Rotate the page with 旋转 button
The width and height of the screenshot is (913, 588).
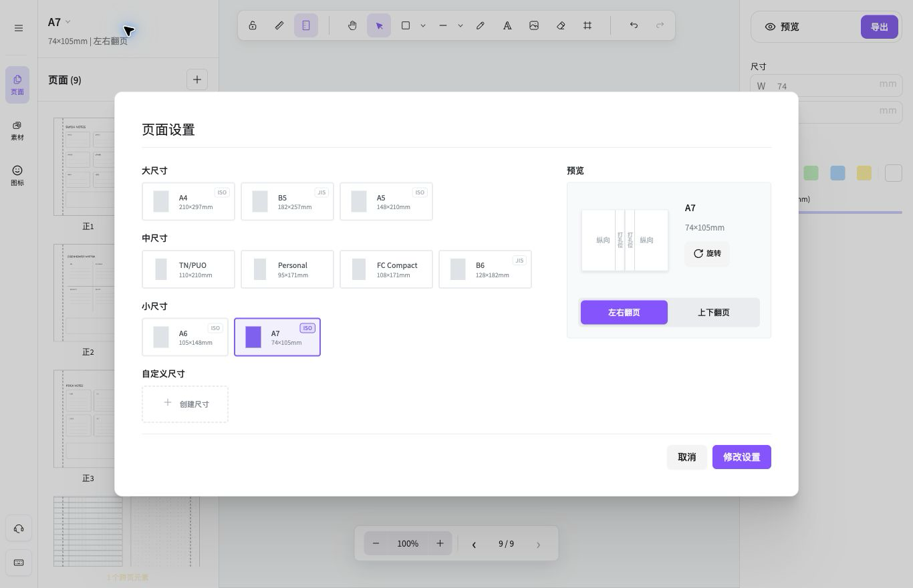coord(707,253)
